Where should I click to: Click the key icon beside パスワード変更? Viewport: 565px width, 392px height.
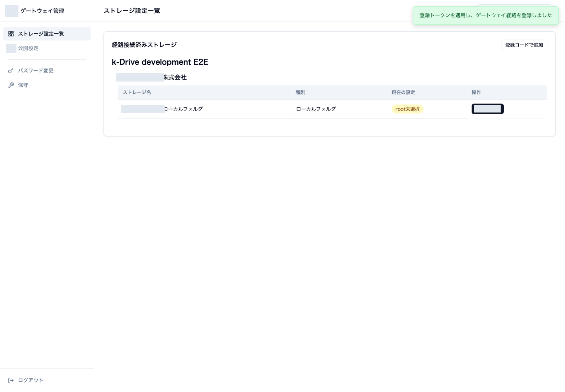tap(11, 71)
